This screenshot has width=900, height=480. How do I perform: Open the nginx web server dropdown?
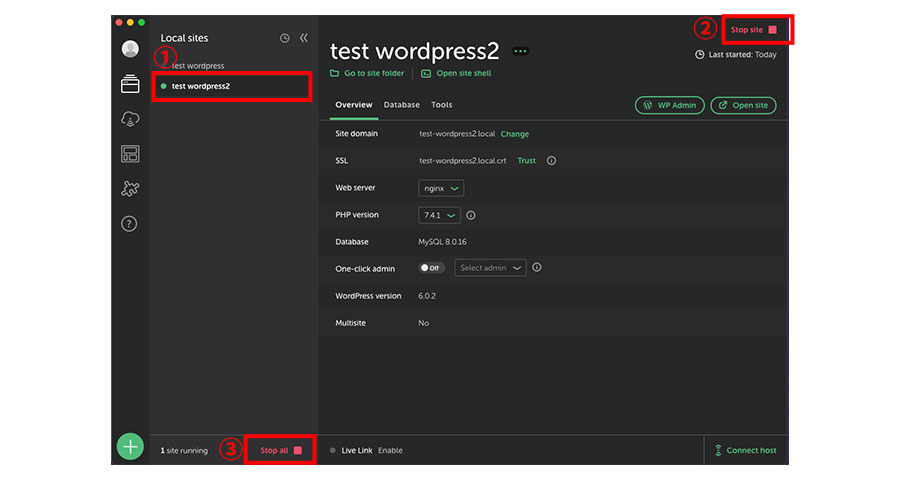point(441,188)
